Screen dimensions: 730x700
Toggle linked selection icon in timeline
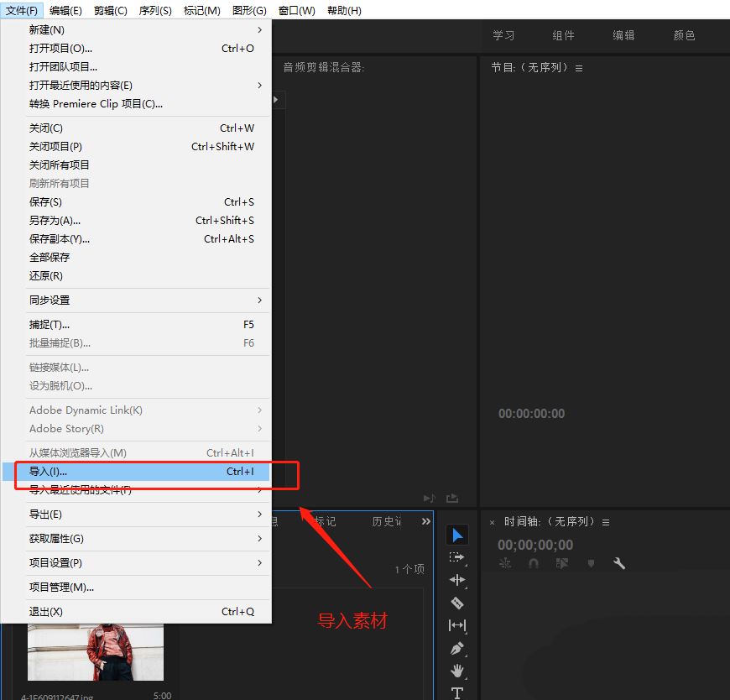[x=562, y=563]
